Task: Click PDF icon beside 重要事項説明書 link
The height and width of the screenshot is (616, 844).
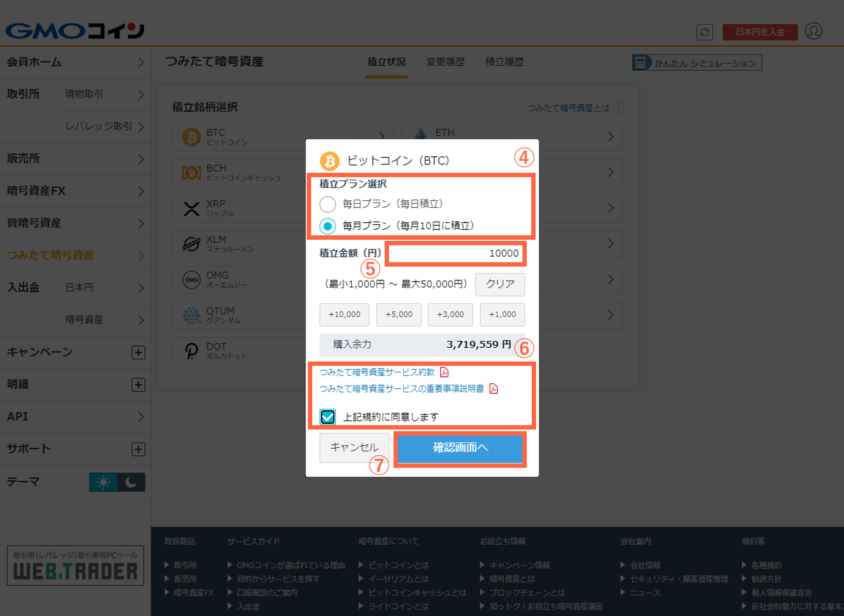Action: click(494, 389)
